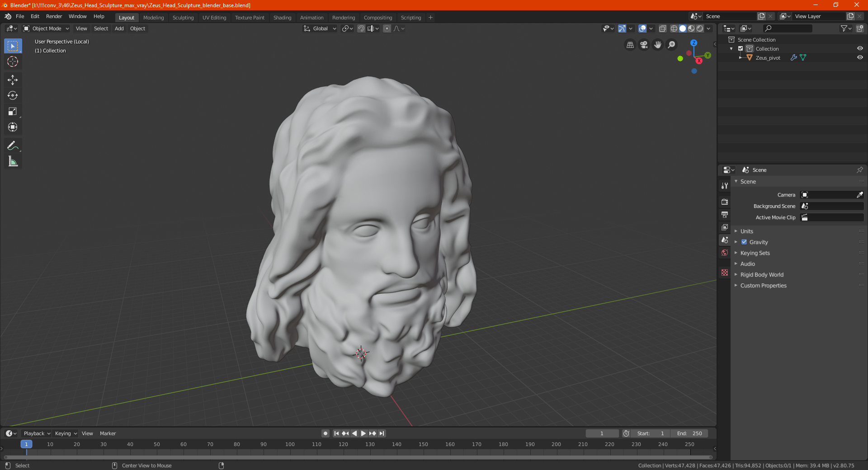Switch to rendered shading mode
This screenshot has height=470, width=868.
(700, 28)
